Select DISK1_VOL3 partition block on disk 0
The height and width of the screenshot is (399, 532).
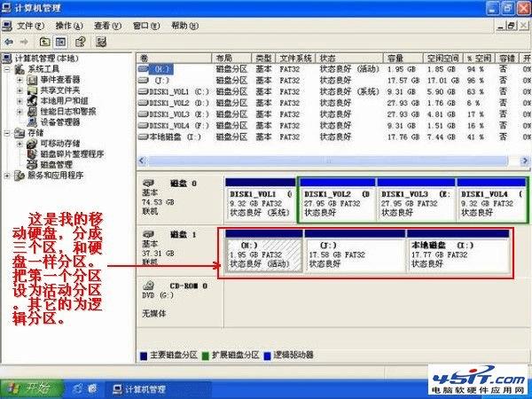pos(416,199)
